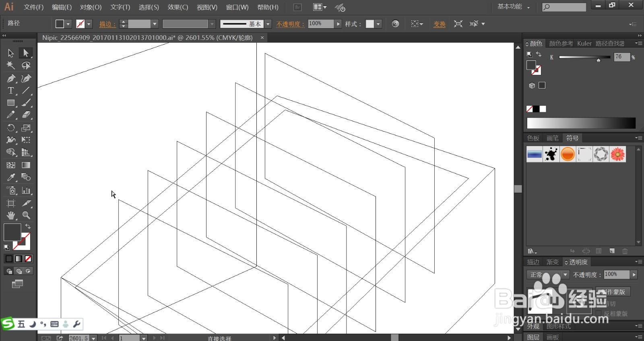Select the Rectangle tool
This screenshot has height=341, width=644.
11,103
